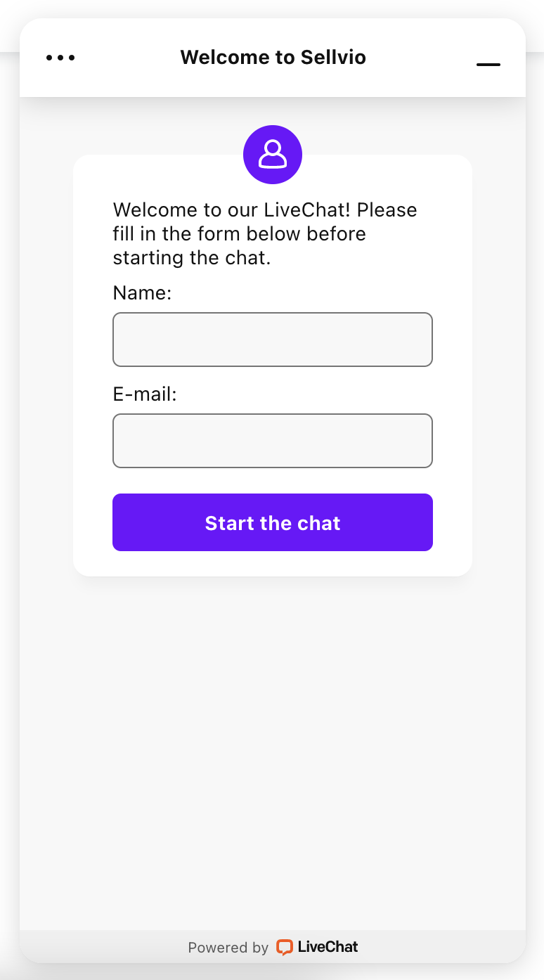The image size is (544, 980).
Task: Click the LiveChat branding icon in the footer
Action: coord(285,947)
